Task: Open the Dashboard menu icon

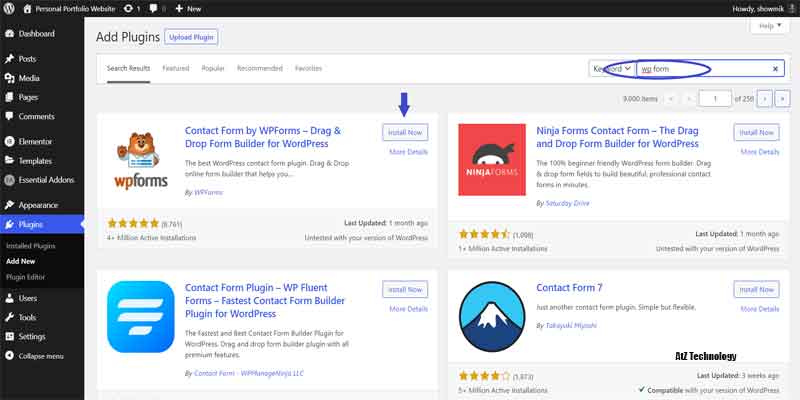Action: pyautogui.click(x=10, y=34)
